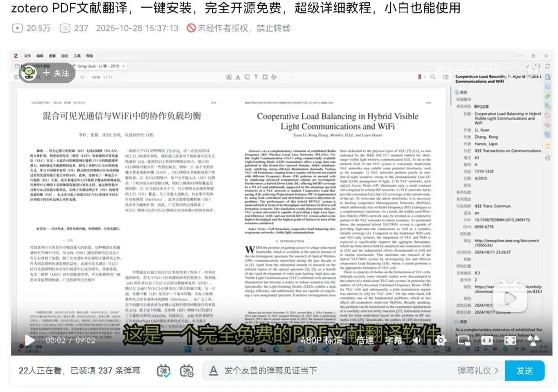Mute the video with the volume icon
This screenshot has height=392, width=558.
tap(417, 340)
